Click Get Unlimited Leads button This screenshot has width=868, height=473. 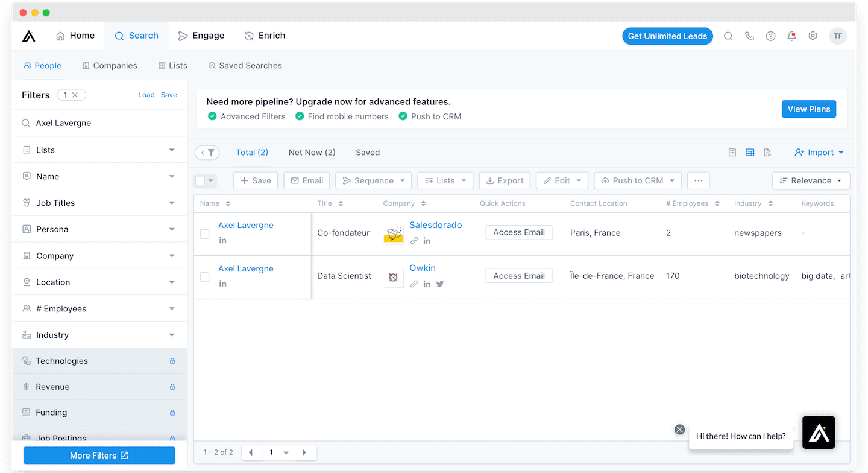667,36
